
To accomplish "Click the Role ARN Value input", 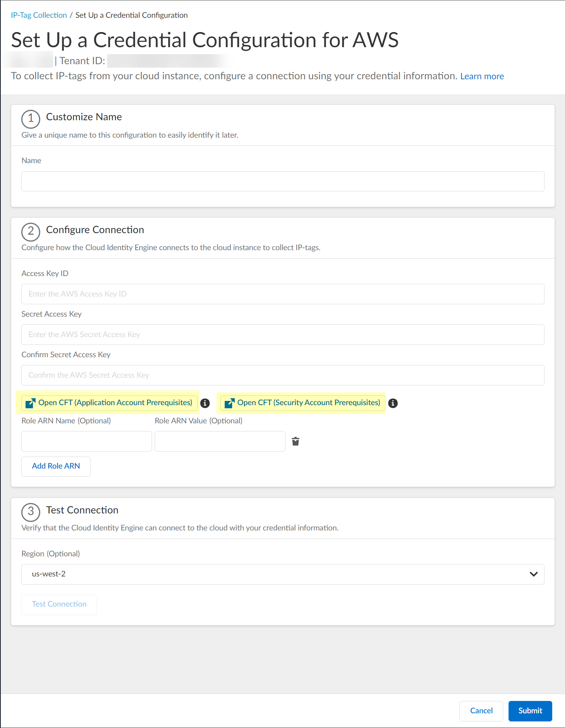I will (x=220, y=442).
